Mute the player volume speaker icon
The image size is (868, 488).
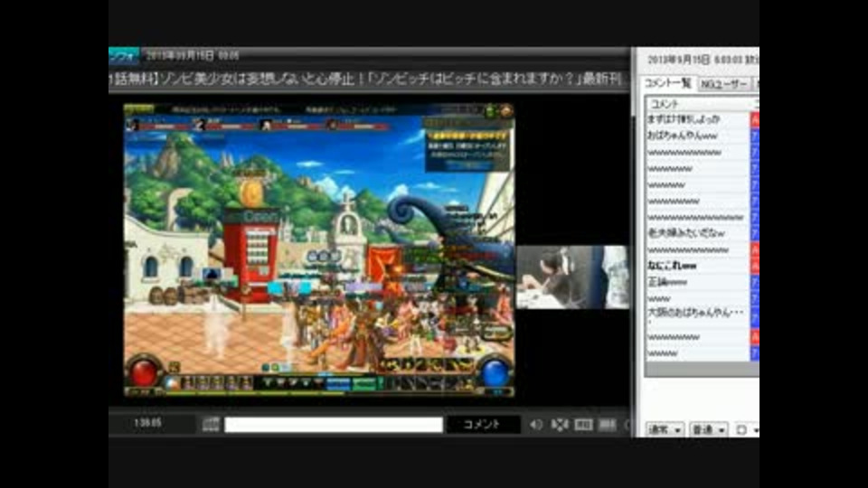536,425
